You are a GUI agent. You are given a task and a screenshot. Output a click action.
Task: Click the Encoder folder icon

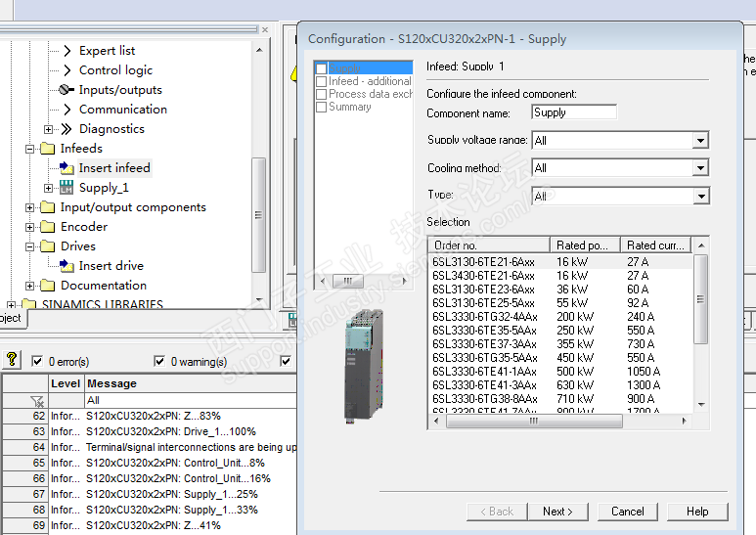[48, 226]
